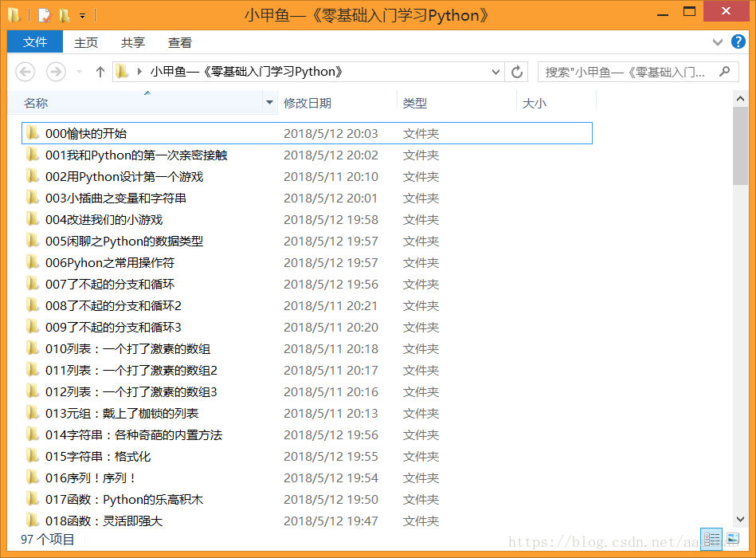Open the Help question mark icon
756x558 pixels.
738,42
